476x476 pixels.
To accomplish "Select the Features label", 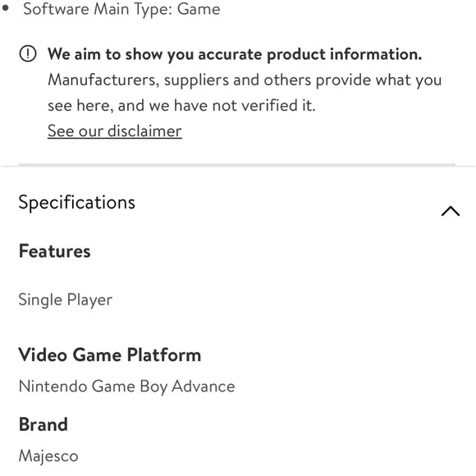I will coord(55,251).
